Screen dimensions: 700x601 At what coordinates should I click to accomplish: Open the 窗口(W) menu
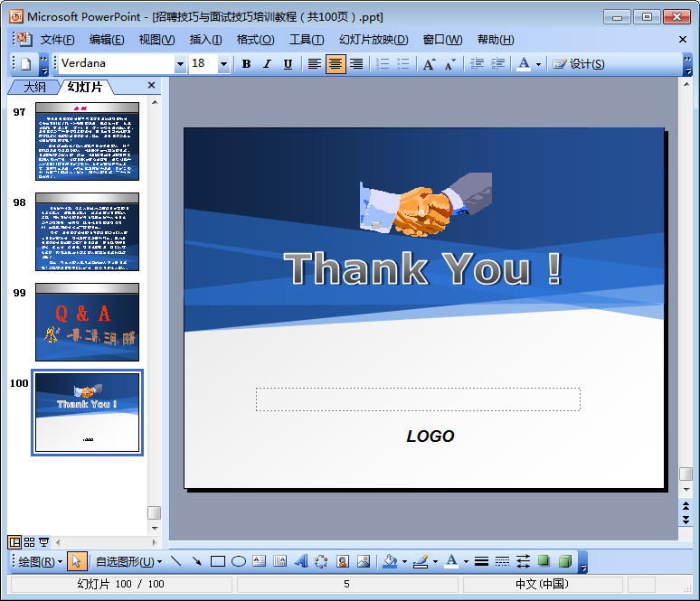coord(443,40)
